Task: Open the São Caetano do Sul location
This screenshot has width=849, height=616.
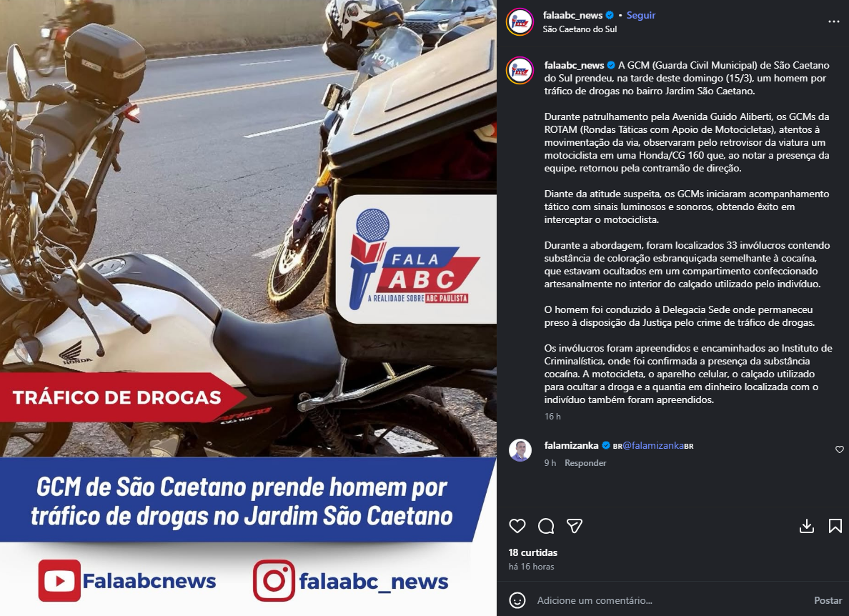Action: [x=580, y=29]
